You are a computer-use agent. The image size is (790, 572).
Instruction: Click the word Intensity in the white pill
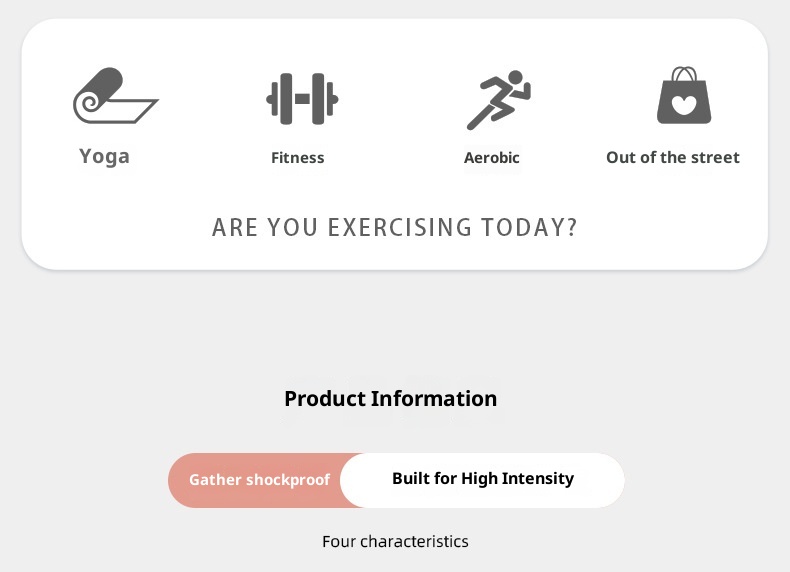539,479
